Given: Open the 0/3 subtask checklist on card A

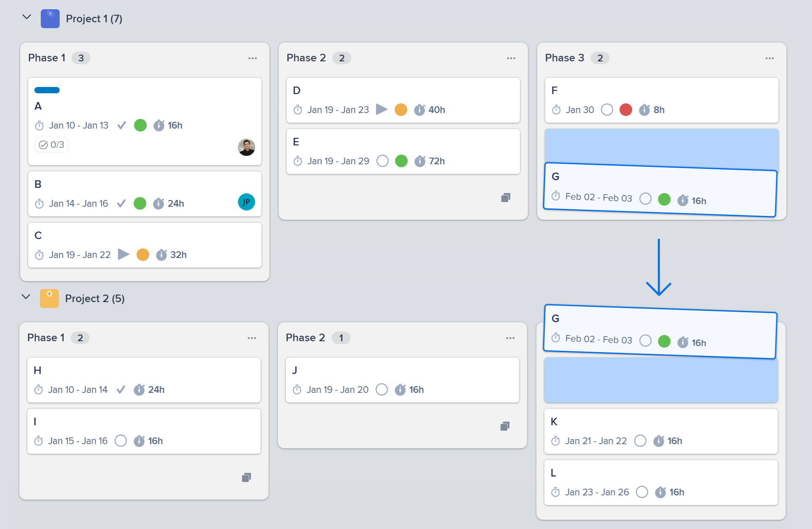Looking at the screenshot, I should point(51,145).
